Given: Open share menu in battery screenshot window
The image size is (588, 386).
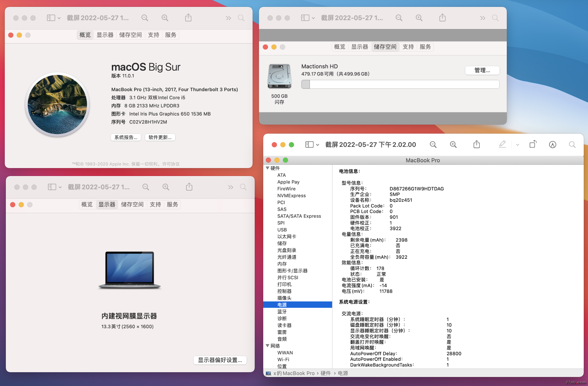Looking at the screenshot, I should (x=477, y=144).
